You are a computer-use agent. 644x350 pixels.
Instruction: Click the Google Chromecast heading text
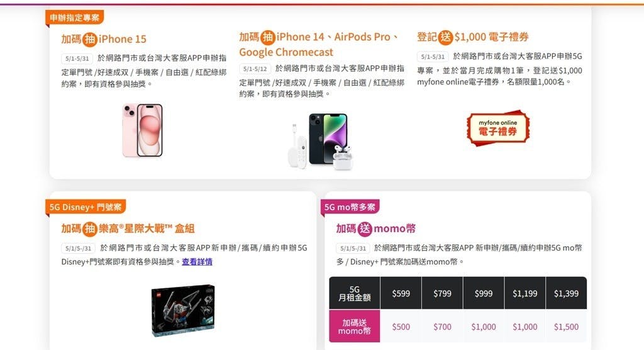pos(286,52)
